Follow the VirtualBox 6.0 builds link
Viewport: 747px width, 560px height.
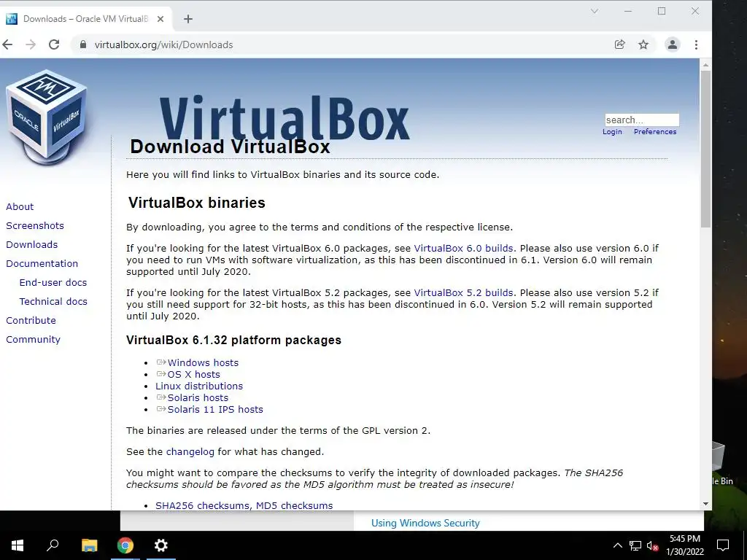point(463,248)
